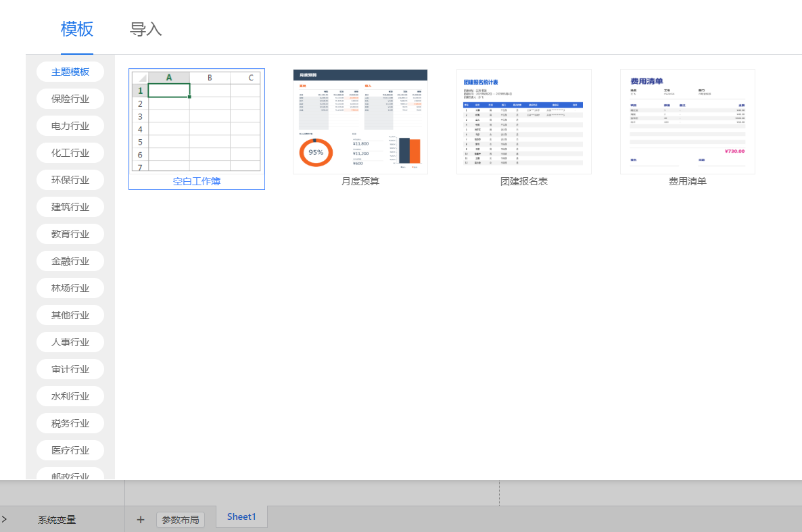
Task: Select the 化工行业 category
Action: pyautogui.click(x=70, y=153)
